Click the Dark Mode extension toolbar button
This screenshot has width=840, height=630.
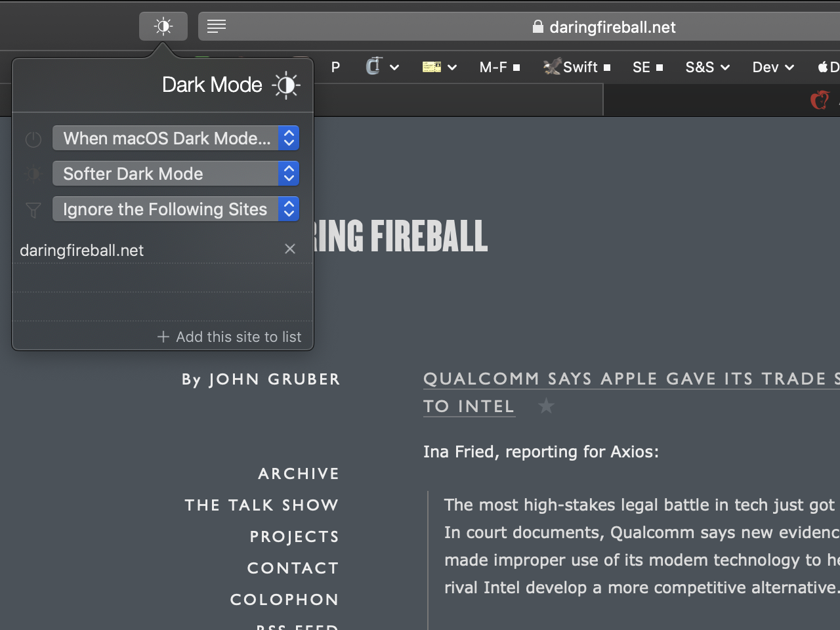point(163,26)
